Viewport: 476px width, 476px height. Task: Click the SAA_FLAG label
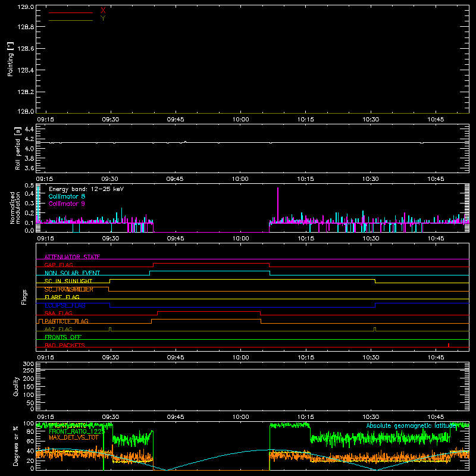[x=58, y=314]
